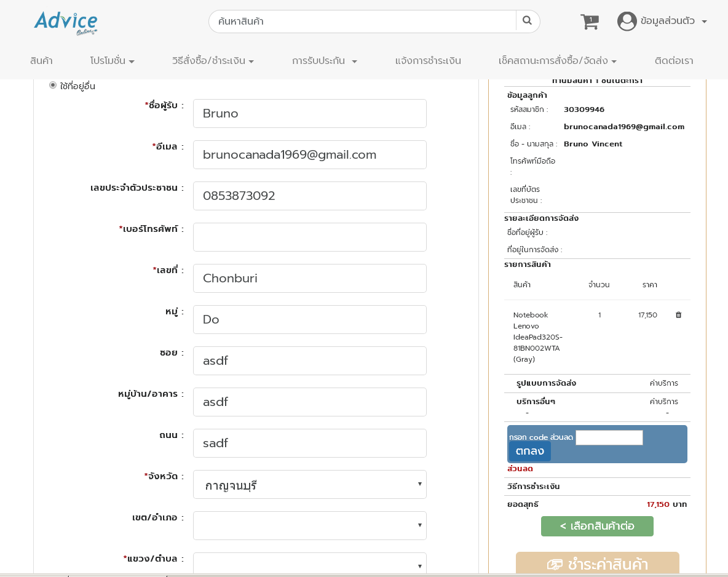The image size is (728, 577).
Task: Expand เช็คสถานะการสั่งซื้อ/จัดส่ง menu
Action: pos(558,61)
